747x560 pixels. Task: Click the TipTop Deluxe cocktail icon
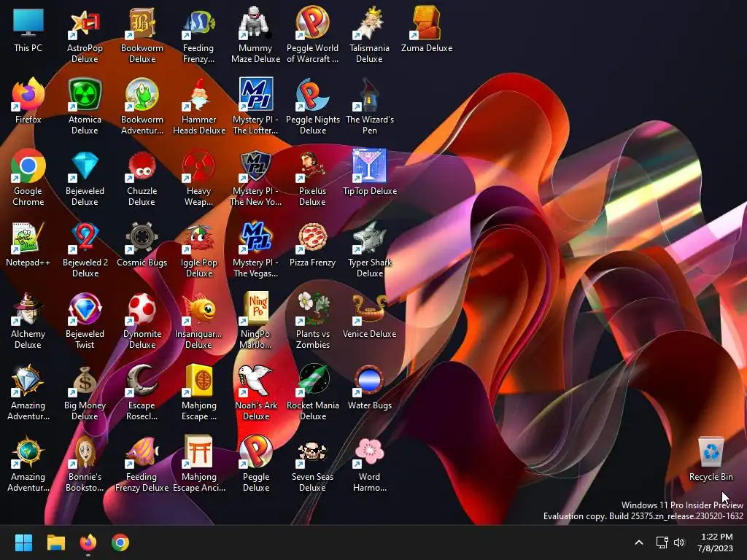tap(369, 166)
